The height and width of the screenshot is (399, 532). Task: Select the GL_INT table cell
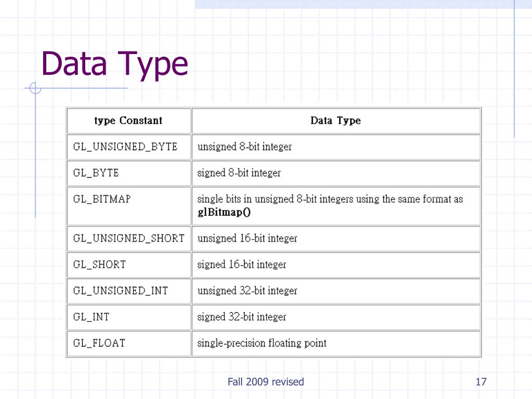(129, 317)
